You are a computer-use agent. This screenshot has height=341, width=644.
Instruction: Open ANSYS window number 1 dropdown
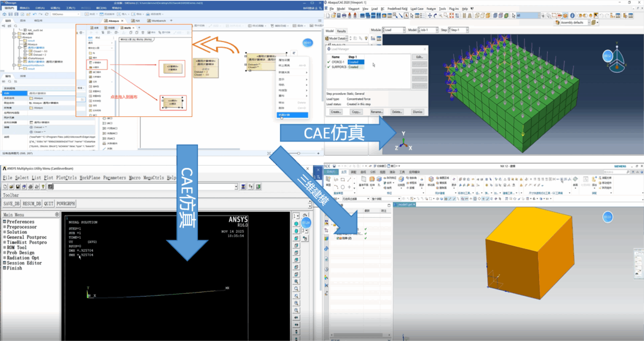[x=296, y=216]
